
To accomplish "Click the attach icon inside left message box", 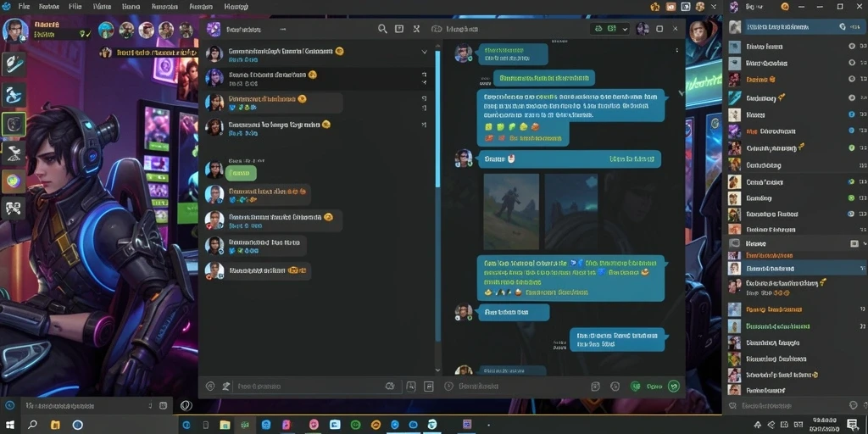I will [390, 387].
